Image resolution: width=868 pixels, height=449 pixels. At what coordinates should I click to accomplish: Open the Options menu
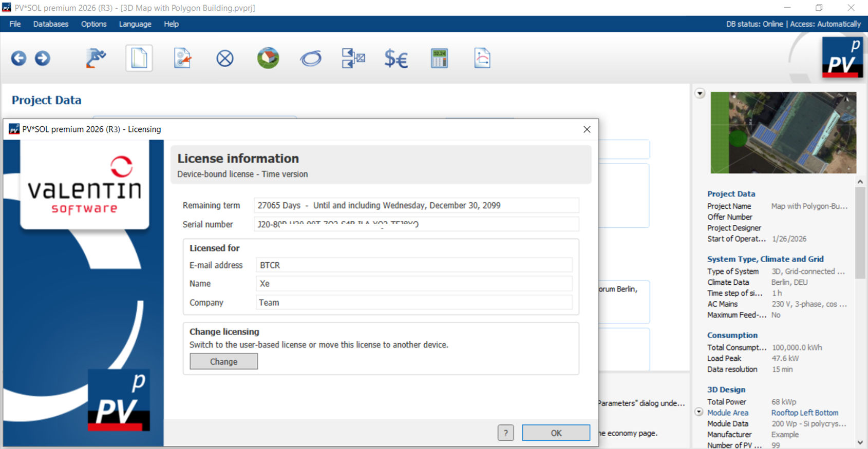coord(94,24)
